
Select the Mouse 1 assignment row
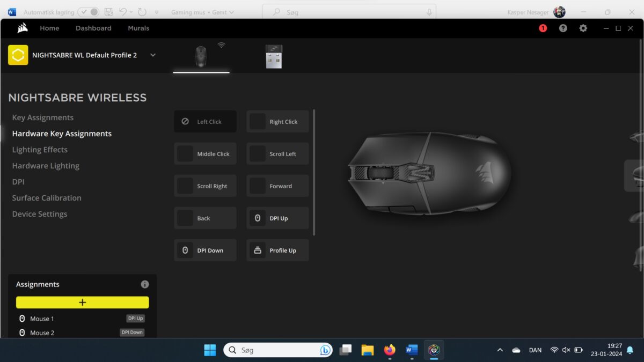(82, 319)
